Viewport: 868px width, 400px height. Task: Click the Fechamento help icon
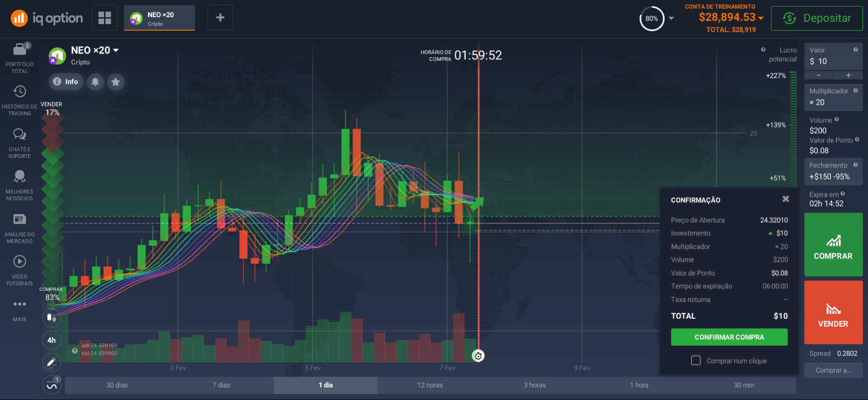[x=855, y=165]
